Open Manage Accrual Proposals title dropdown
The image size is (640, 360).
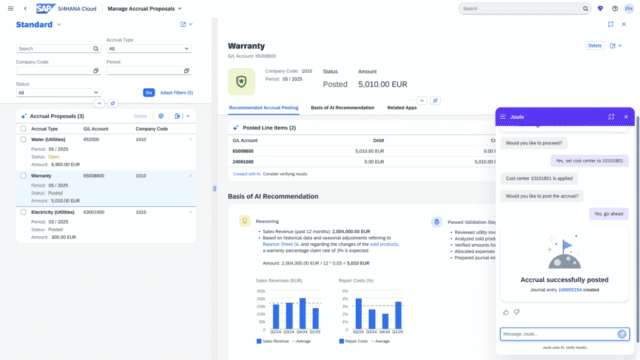[x=180, y=9]
